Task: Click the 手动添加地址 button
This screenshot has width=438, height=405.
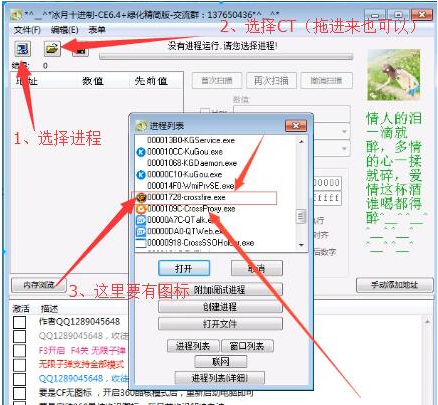Action: (x=395, y=285)
